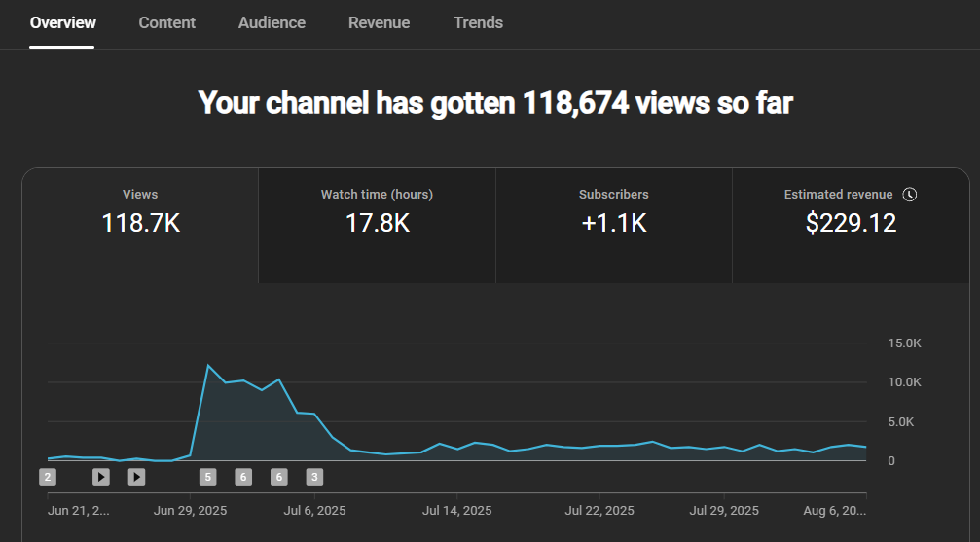980x542 pixels.
Task: Switch to the Content tab
Action: (166, 22)
